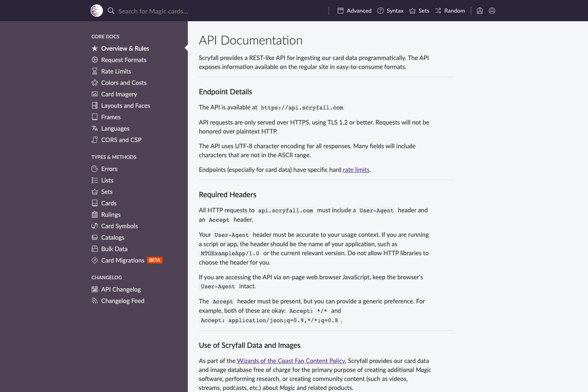This screenshot has width=588, height=392.
Task: Open the Card Migrations beta docs
Action: point(122,260)
